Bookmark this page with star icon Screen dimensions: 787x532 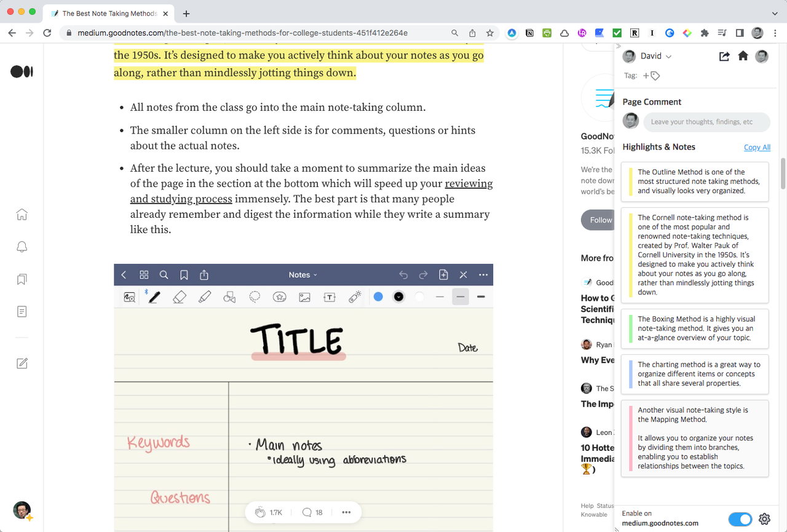(490, 33)
